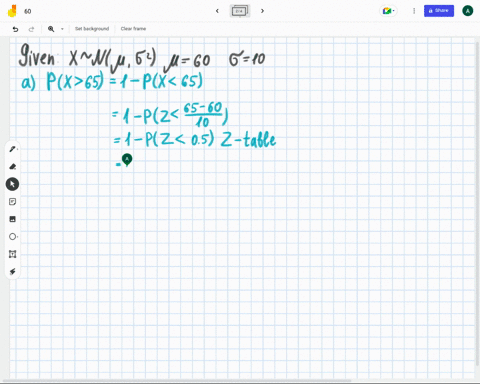This screenshot has height=384, width=480.
Task: Choose the Select arrow tool
Action: tap(12, 184)
